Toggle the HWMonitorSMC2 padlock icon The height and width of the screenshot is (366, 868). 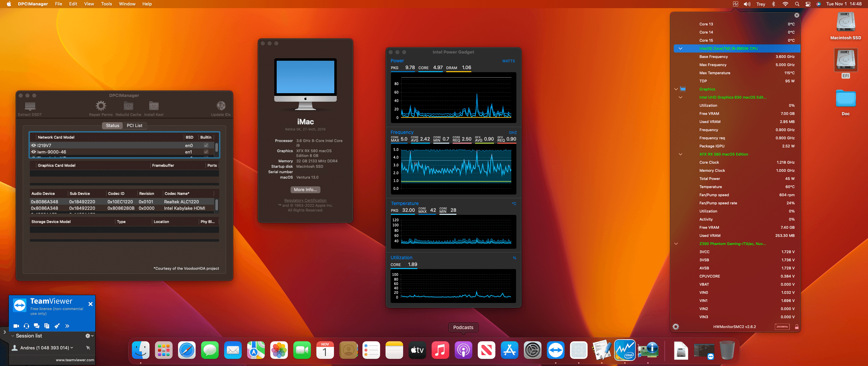click(797, 327)
